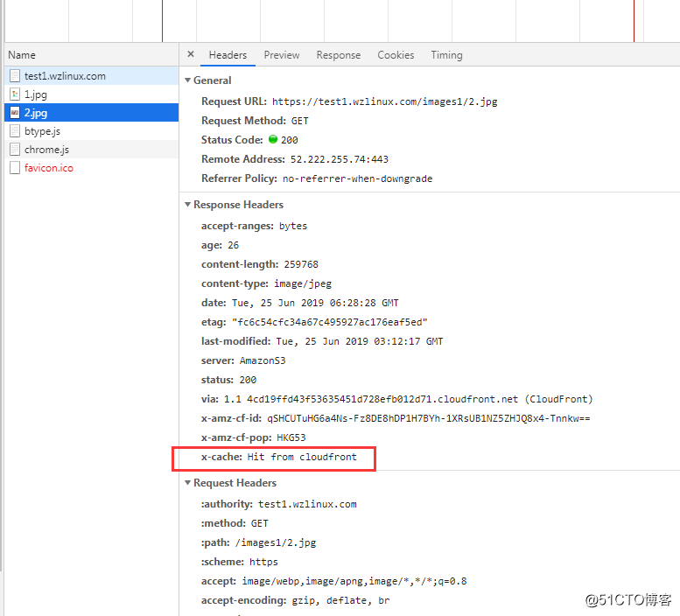The height and width of the screenshot is (616, 680).
Task: Click the x-amz-cf-pop value HKG53
Action: pos(291,437)
